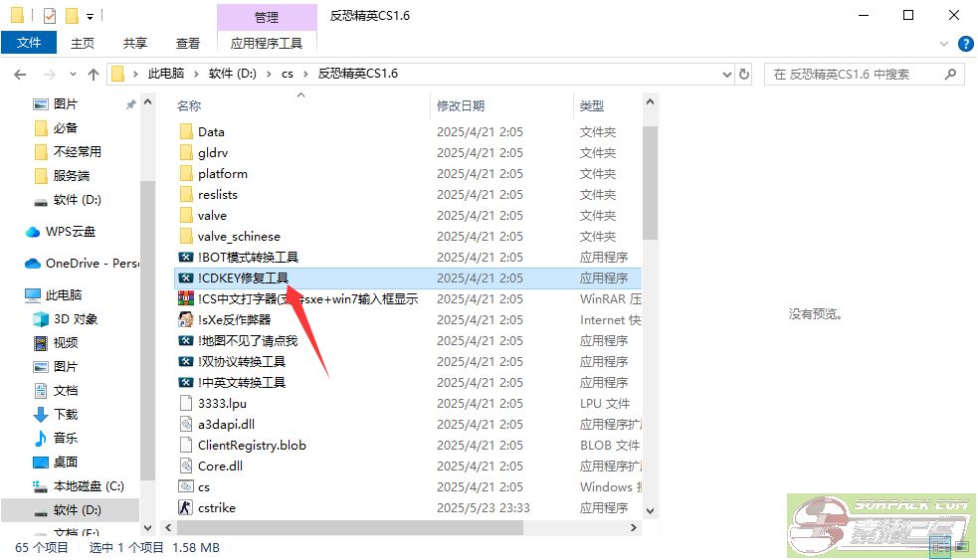Expand the recent locations dropdown arrow
Image resolution: width=978 pixels, height=560 pixels.
[72, 75]
